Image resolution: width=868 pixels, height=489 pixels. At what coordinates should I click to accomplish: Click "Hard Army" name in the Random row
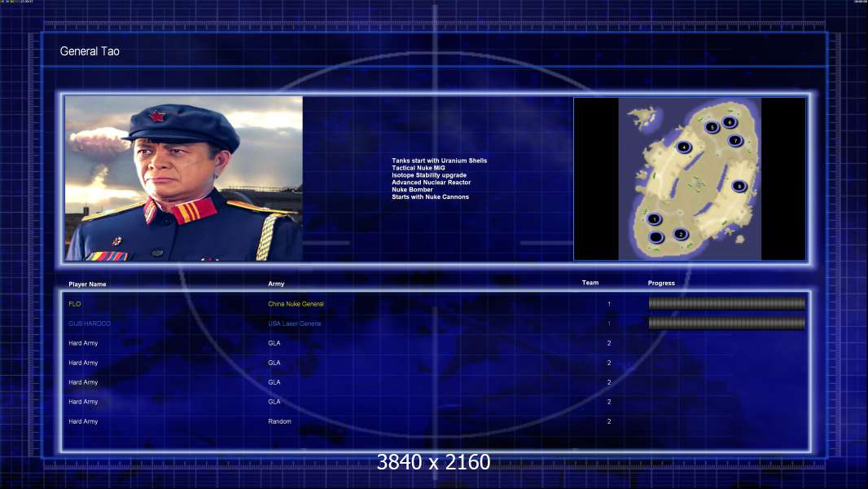pos(83,421)
